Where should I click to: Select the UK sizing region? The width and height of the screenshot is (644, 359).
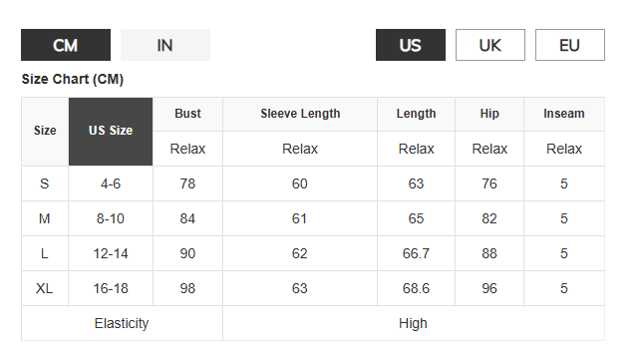pos(490,45)
